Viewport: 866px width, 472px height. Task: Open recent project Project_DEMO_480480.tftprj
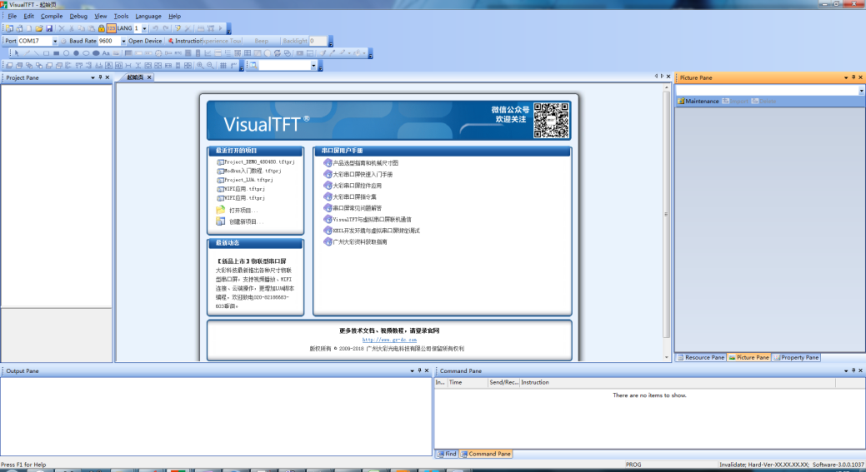coord(259,161)
